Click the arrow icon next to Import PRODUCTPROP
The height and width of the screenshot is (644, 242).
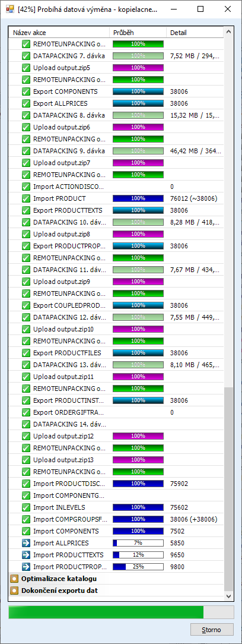(26, 567)
